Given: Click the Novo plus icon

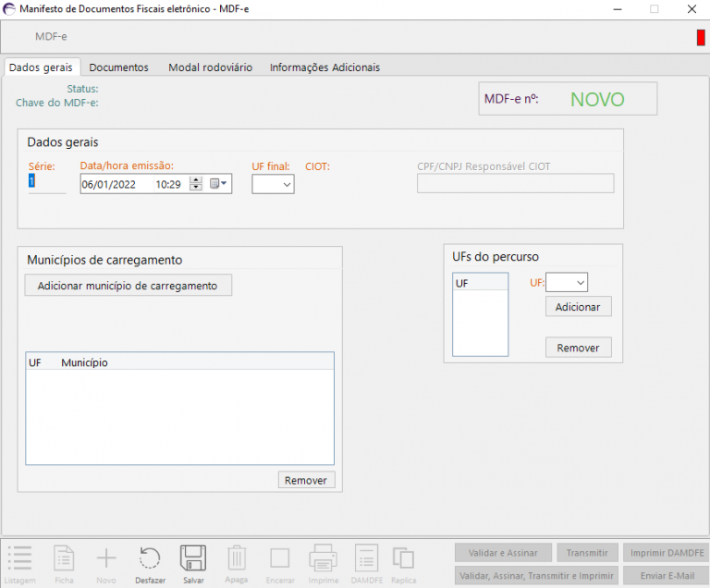Looking at the screenshot, I should pos(106,558).
